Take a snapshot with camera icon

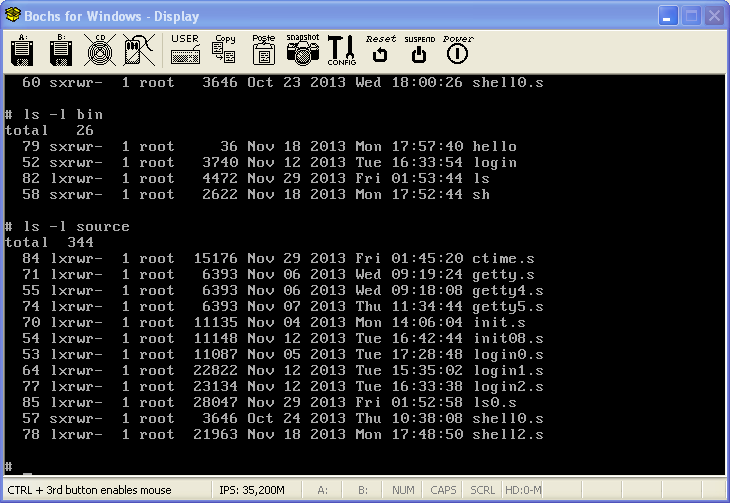point(302,49)
